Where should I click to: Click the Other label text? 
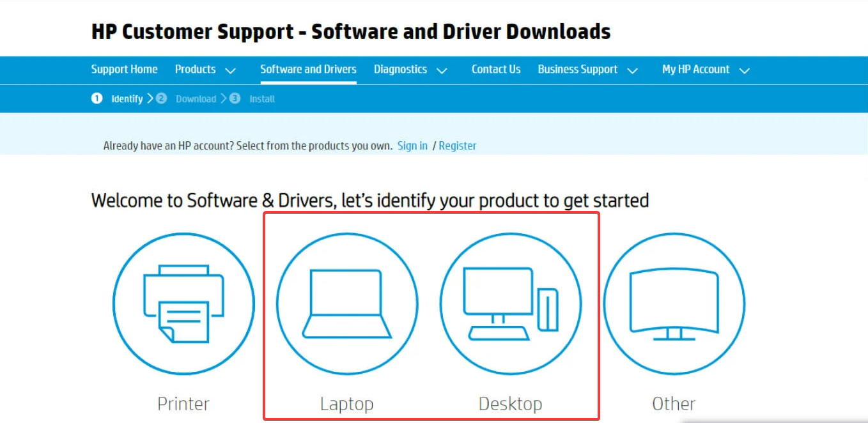674,404
